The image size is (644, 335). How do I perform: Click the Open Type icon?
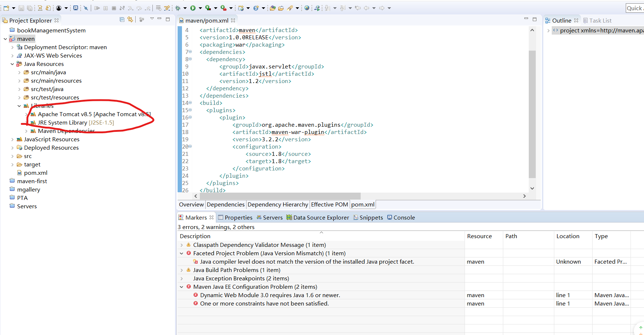pos(272,8)
